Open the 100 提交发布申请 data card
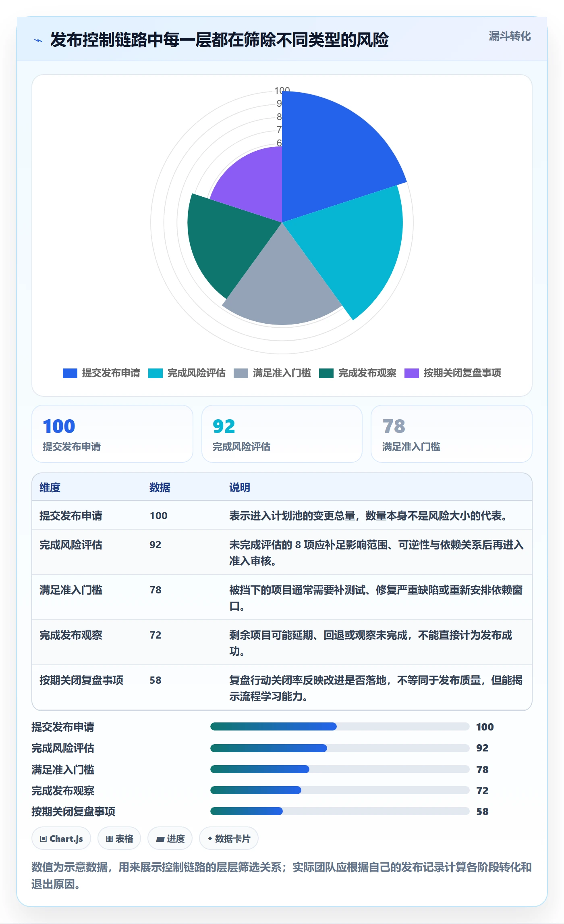The height and width of the screenshot is (924, 564). pyautogui.click(x=112, y=434)
